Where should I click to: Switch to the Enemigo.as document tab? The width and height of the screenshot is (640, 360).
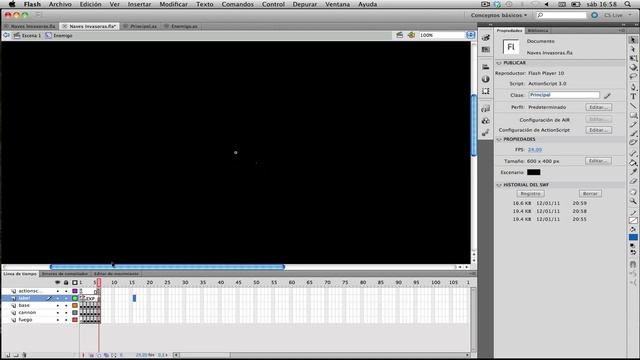[184, 26]
